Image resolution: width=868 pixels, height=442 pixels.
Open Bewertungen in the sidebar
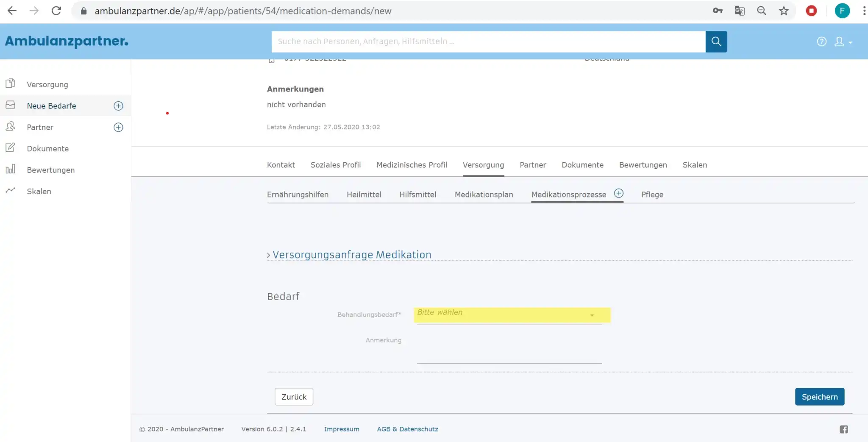tap(50, 170)
